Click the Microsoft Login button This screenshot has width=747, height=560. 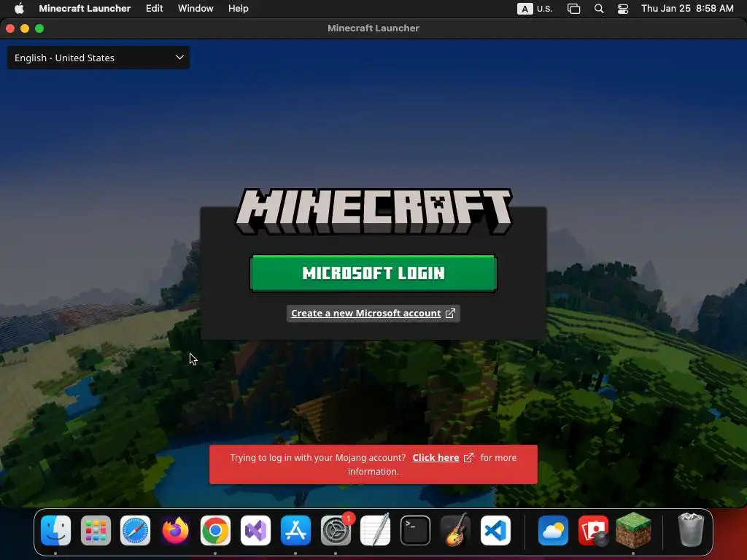373,273
